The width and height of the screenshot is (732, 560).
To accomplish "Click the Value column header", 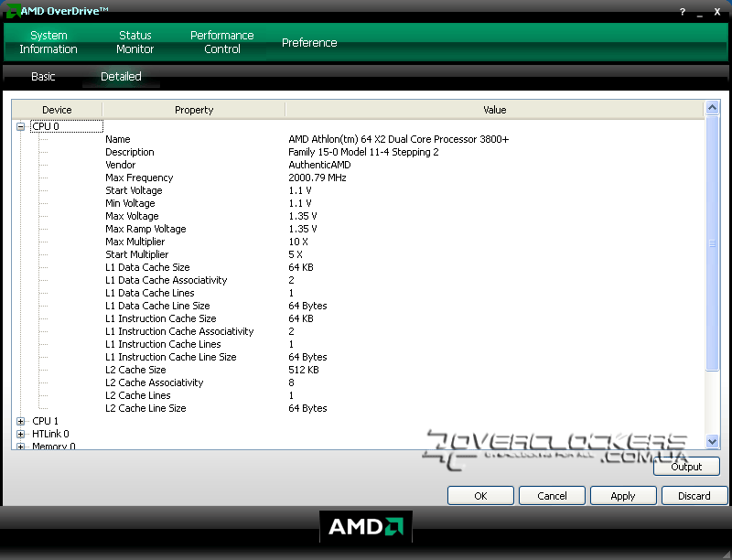I will click(x=494, y=110).
